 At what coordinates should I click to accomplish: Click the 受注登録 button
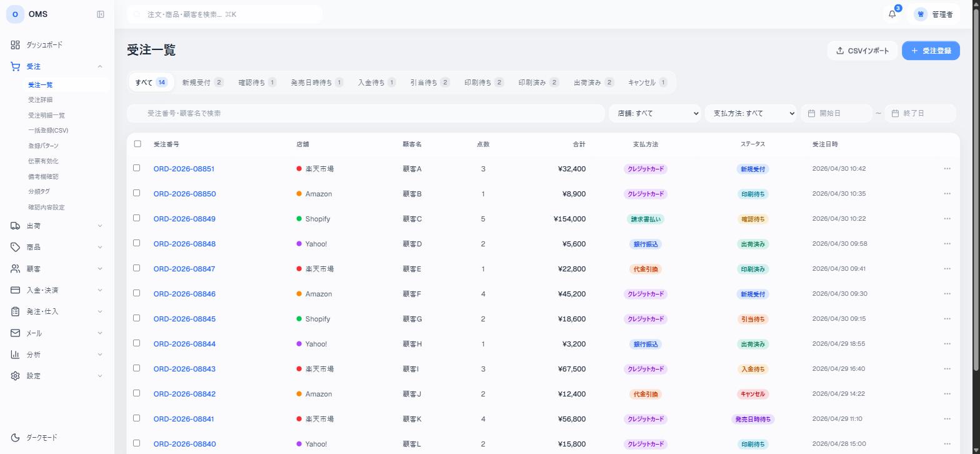(x=931, y=51)
